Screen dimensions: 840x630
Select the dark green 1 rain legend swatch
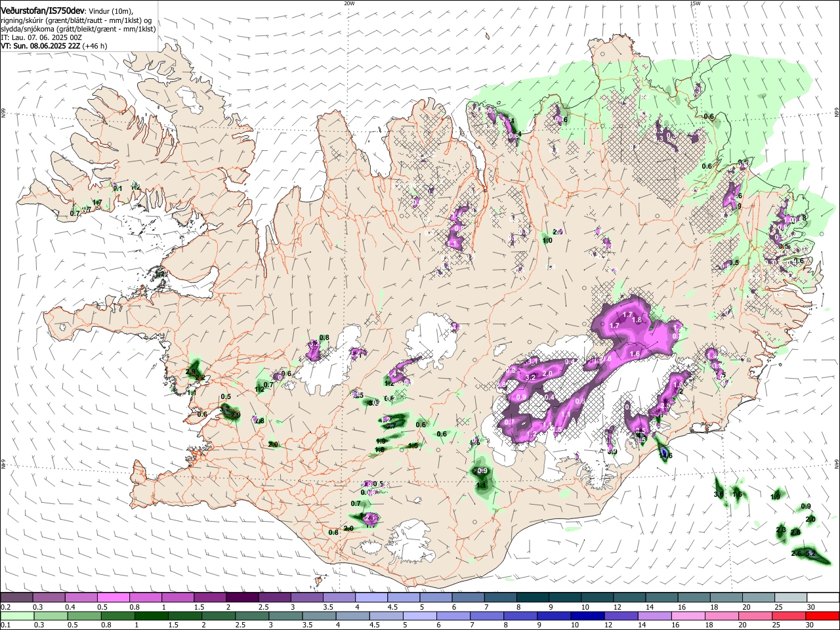click(x=151, y=616)
